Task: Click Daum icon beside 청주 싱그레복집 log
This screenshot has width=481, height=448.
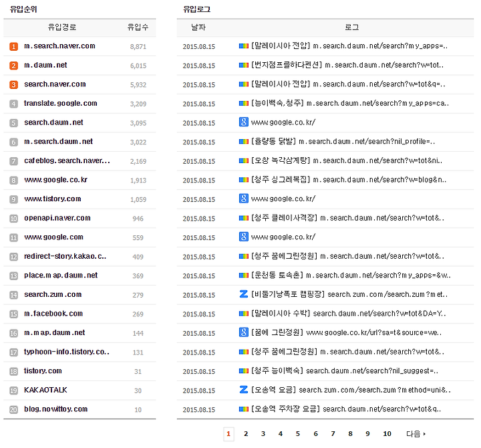Action: [x=244, y=180]
